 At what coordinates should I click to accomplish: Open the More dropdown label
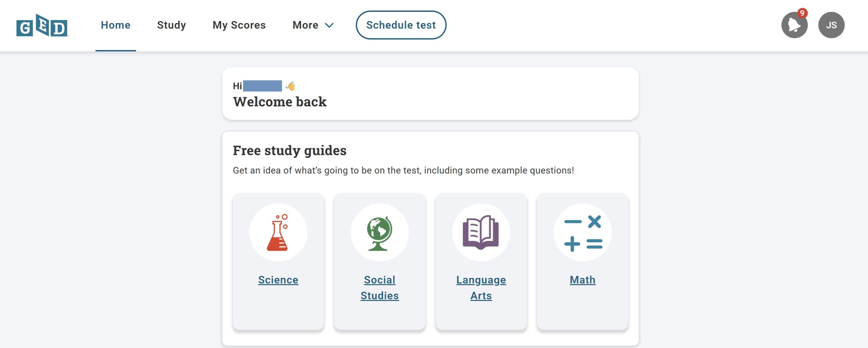click(x=305, y=25)
